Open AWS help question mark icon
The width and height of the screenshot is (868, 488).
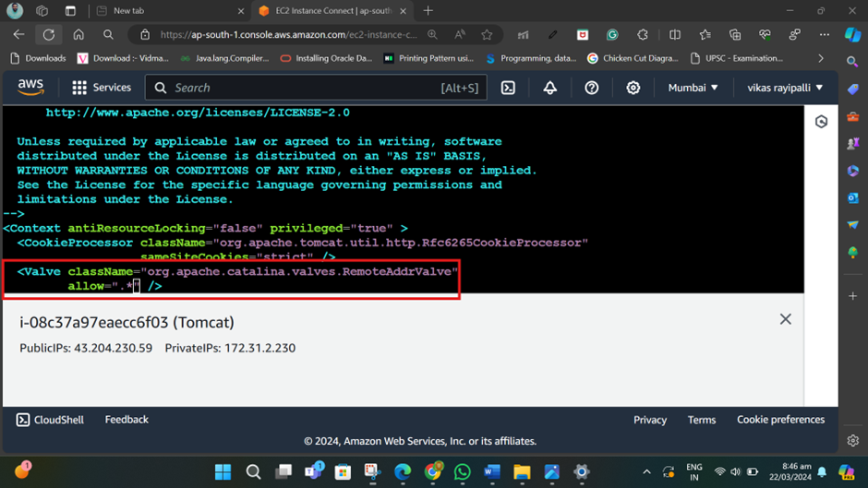pos(591,88)
